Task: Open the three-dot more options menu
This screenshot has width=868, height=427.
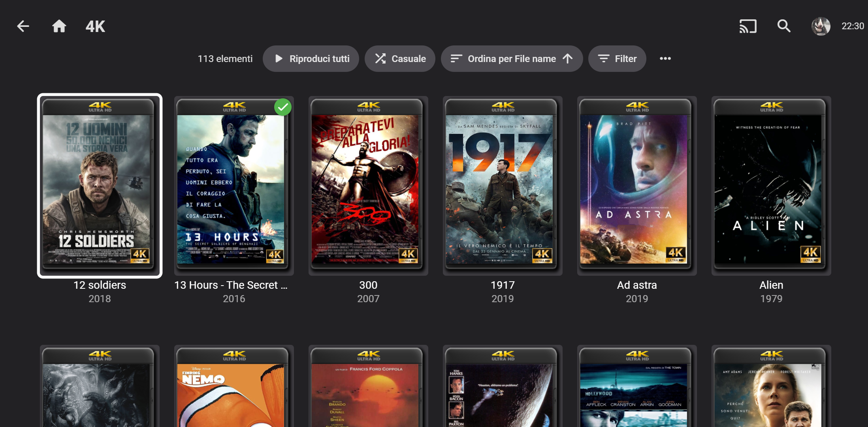Action: click(665, 58)
